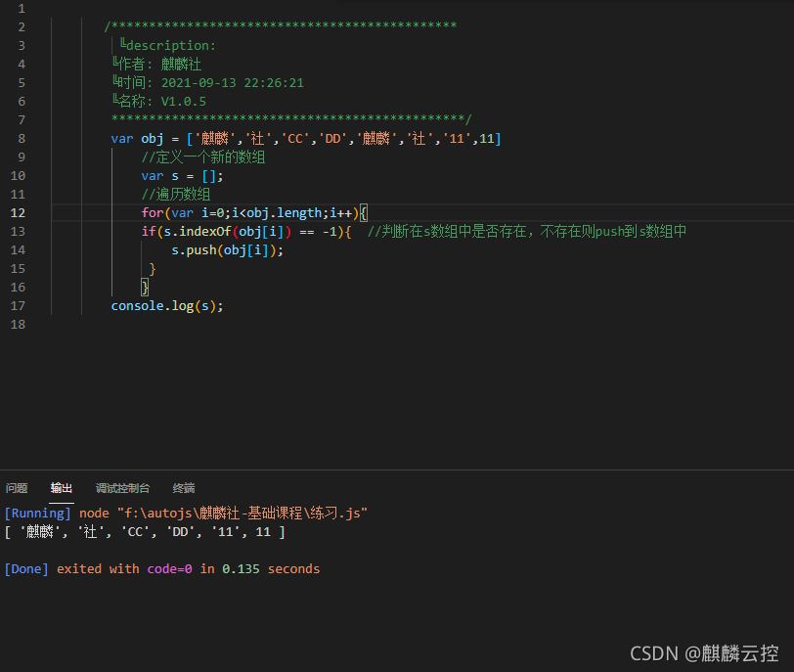Click the 'description:' comment line

coord(167,46)
